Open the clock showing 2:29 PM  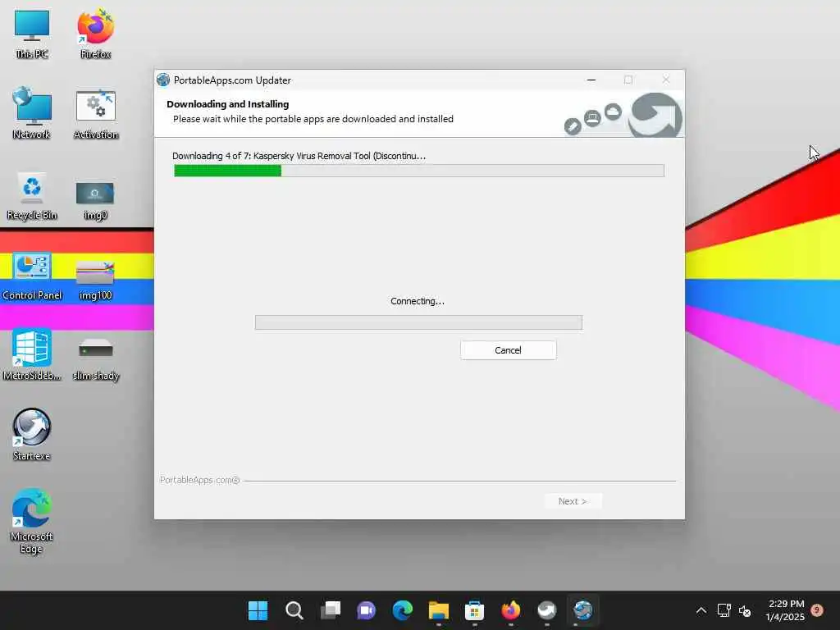785,610
